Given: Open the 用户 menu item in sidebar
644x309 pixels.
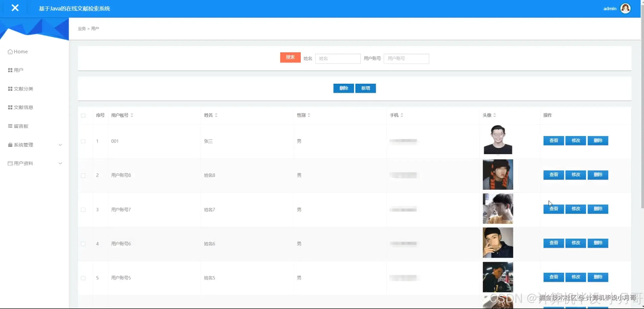Looking at the screenshot, I should (18, 70).
